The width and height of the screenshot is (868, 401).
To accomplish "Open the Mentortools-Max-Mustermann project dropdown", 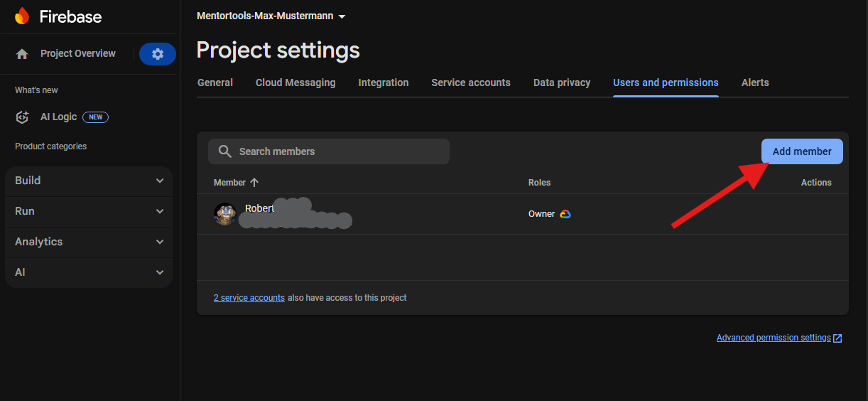I will pyautogui.click(x=271, y=16).
